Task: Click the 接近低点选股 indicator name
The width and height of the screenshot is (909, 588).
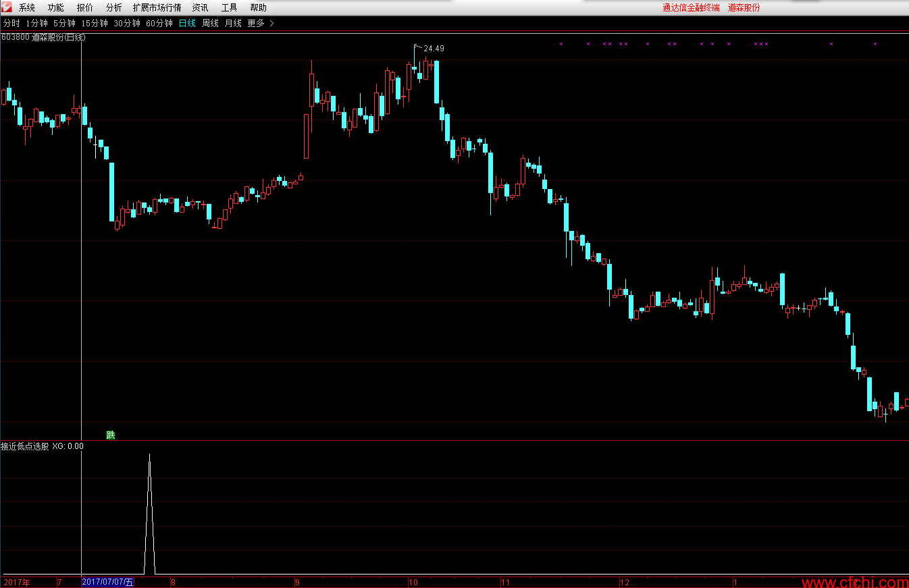Action: [25, 446]
